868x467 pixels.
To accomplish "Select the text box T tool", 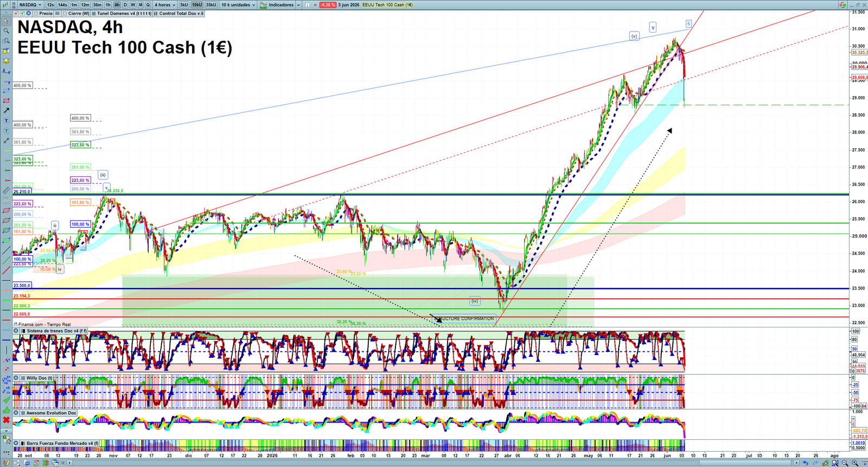I will tap(7, 120).
